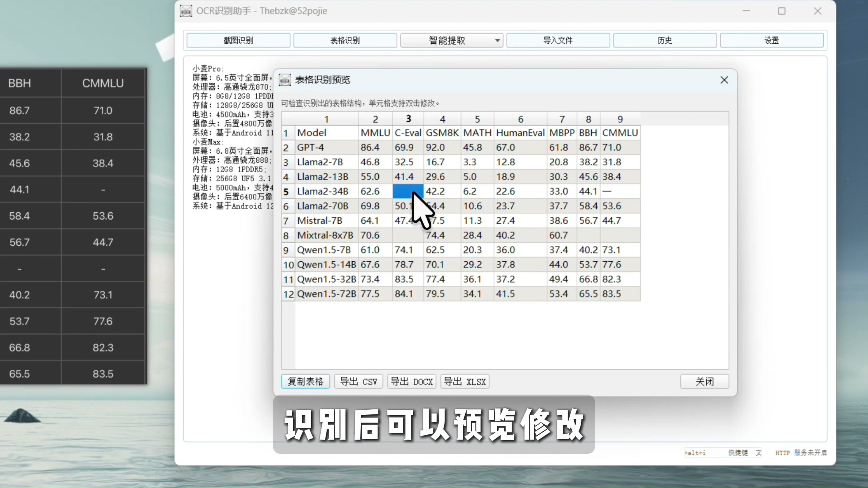Click the 'Qwen1.5-14B' model cell
This screenshot has width=868, height=488.
[x=327, y=264]
